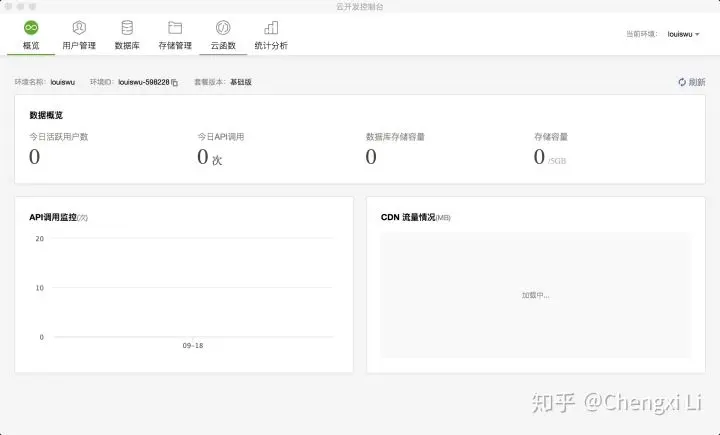Open the 统计分析 chart icon
Image resolution: width=720 pixels, height=435 pixels.
[x=271, y=28]
